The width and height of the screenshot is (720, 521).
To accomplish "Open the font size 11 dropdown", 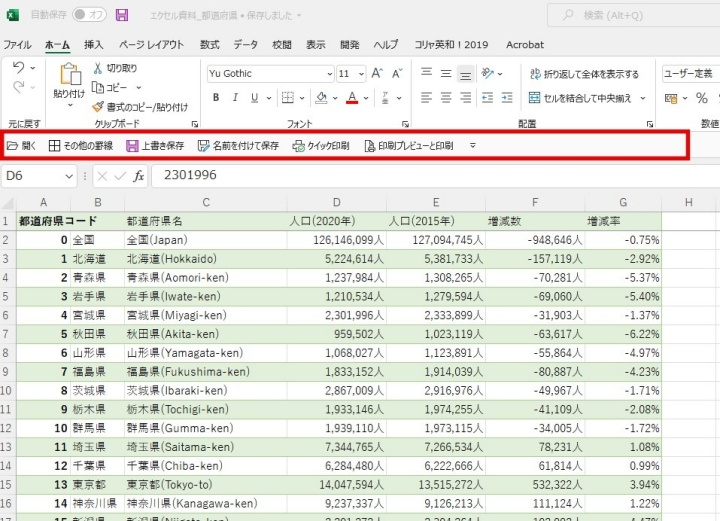I will [x=361, y=74].
